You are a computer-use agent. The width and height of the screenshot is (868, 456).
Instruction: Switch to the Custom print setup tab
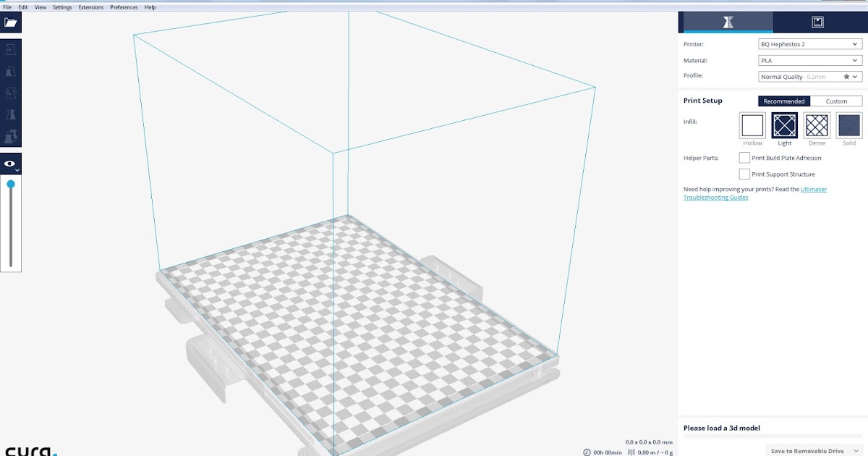click(x=836, y=101)
